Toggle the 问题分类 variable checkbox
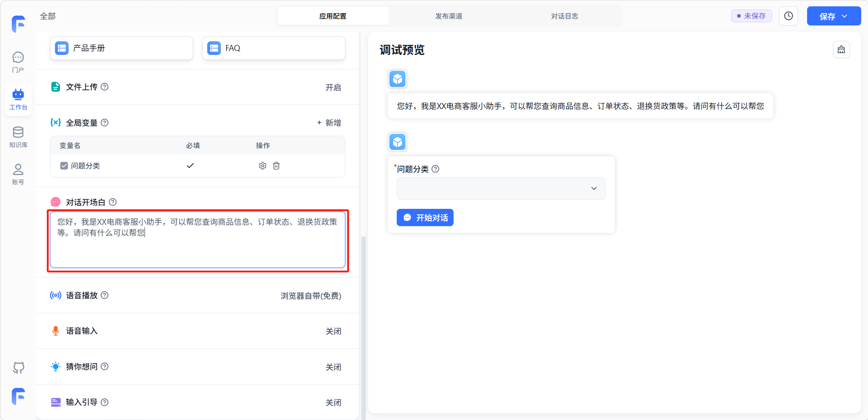Image resolution: width=868 pixels, height=420 pixels. [64, 166]
